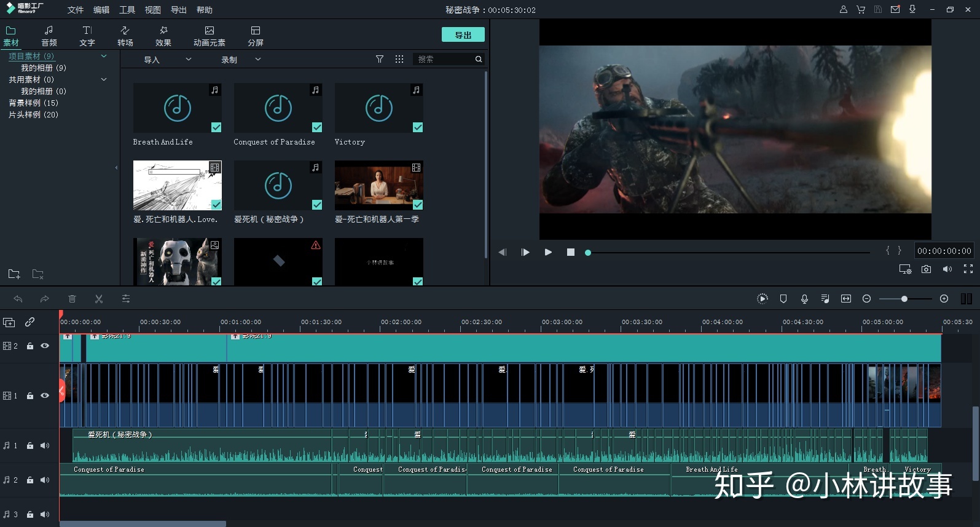Click the mark out brace icon
The width and height of the screenshot is (980, 527).
(900, 250)
